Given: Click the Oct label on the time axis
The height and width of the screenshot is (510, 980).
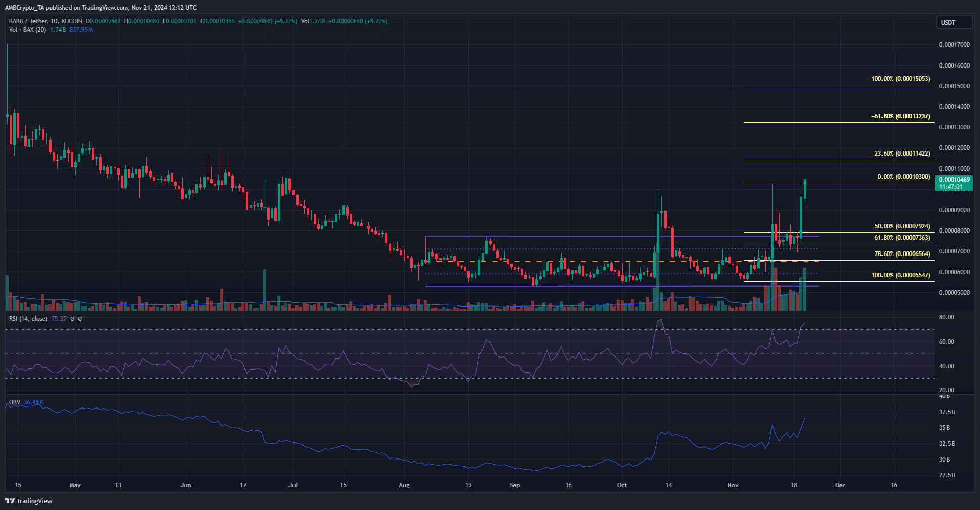Looking at the screenshot, I should coord(622,485).
